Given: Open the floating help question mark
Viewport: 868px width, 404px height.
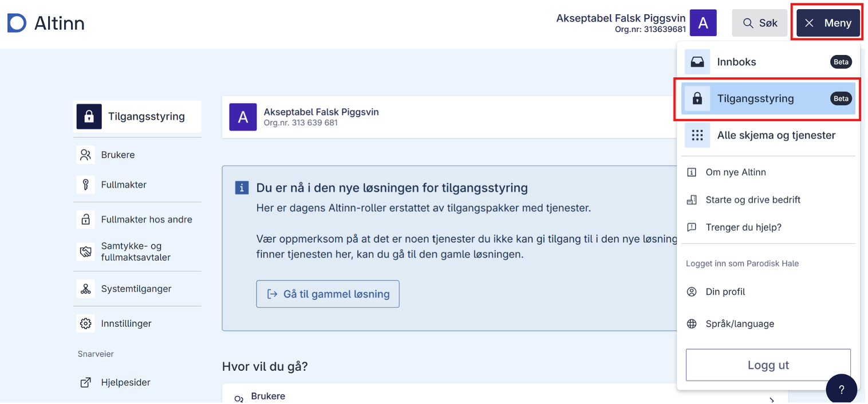Looking at the screenshot, I should pos(842,389).
